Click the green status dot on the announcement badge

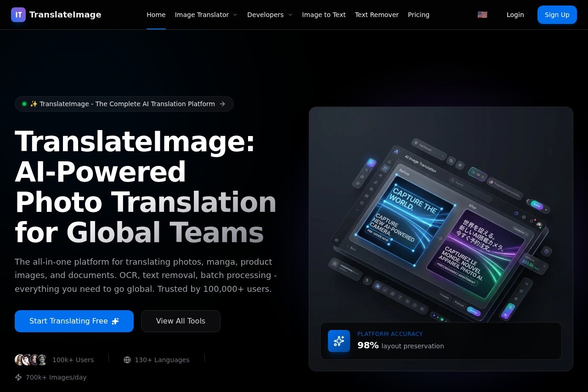[x=24, y=104]
